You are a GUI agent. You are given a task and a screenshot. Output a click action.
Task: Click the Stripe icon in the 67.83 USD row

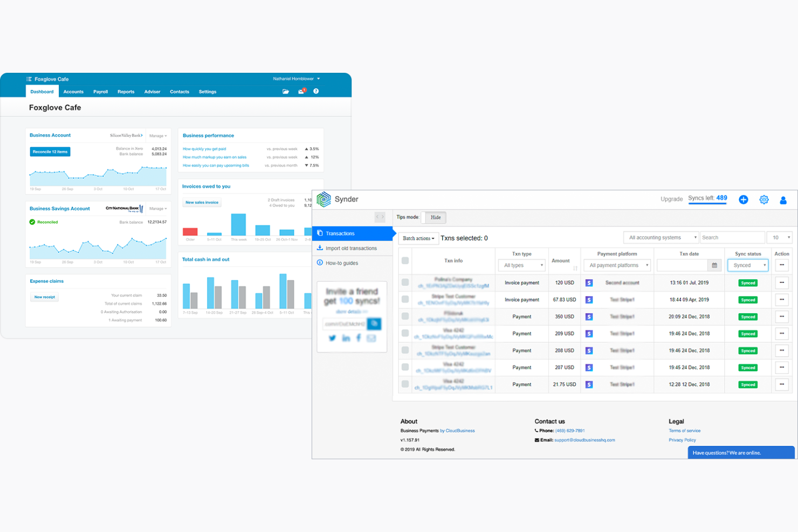589,300
